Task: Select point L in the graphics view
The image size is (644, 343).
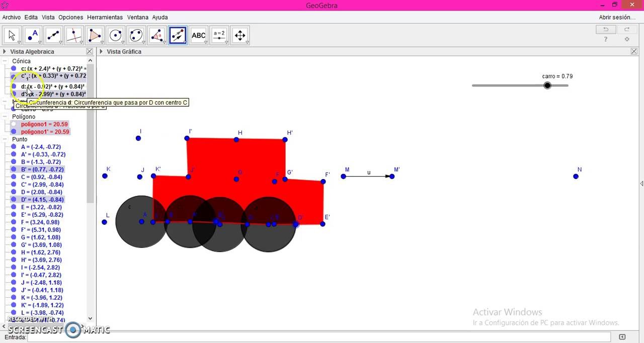Action: click(x=105, y=222)
